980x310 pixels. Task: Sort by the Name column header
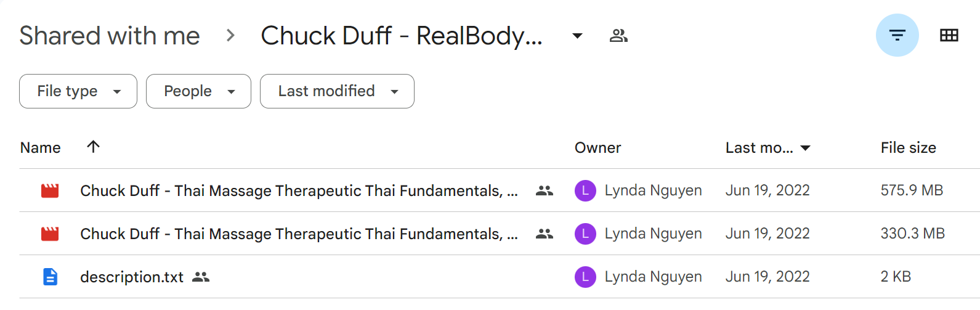[41, 148]
